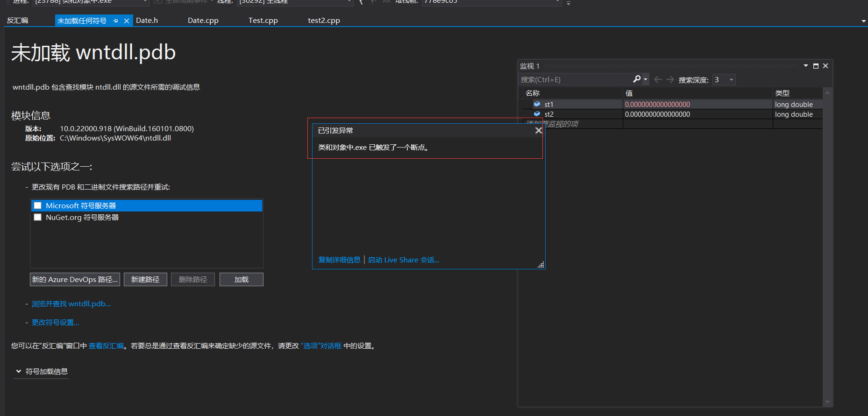Select the st1 value 0.0000000000000000

click(x=657, y=104)
